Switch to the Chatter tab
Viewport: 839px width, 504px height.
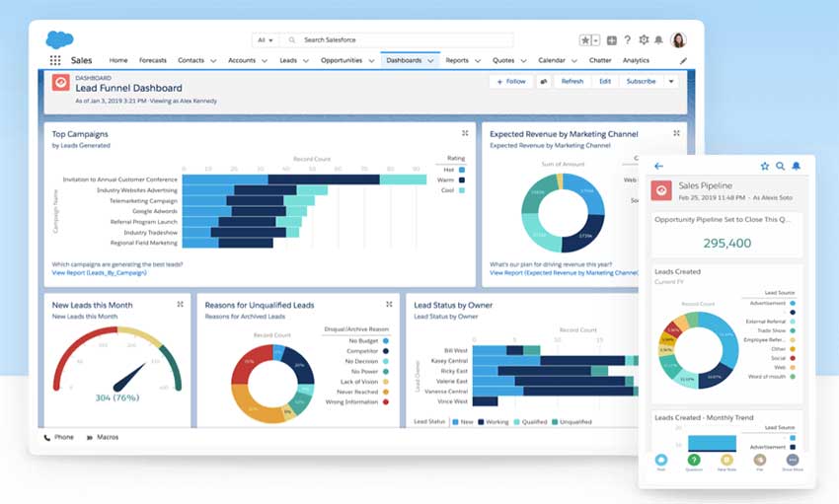(600, 60)
